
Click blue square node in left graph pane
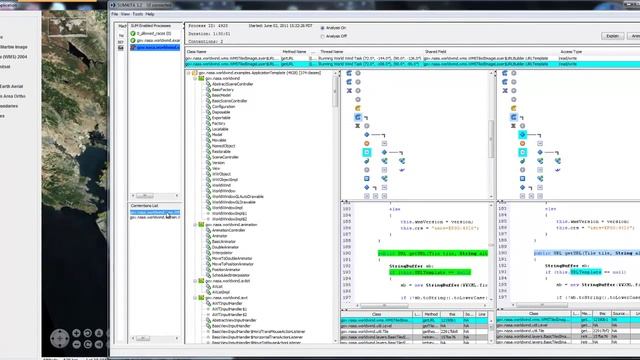pos(367,178)
